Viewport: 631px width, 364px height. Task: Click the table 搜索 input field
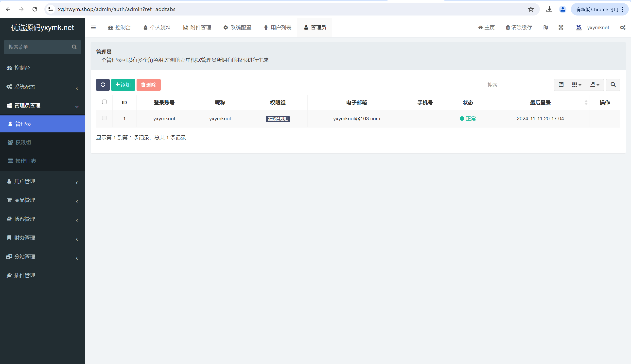pos(517,85)
